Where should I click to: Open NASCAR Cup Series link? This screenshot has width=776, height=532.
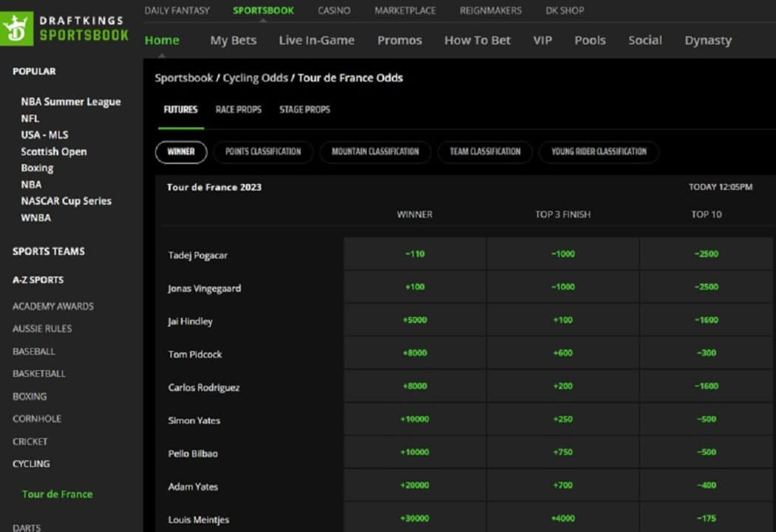tap(67, 201)
